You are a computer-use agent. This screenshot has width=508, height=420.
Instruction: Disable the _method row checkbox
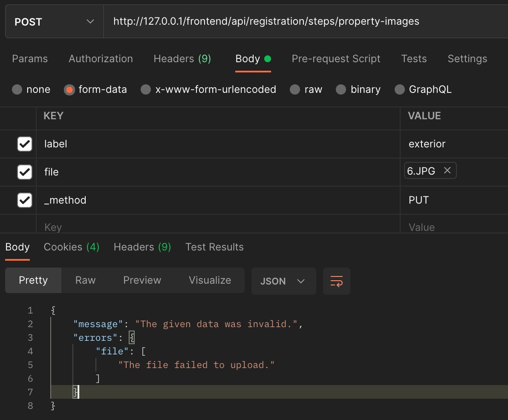click(x=25, y=200)
